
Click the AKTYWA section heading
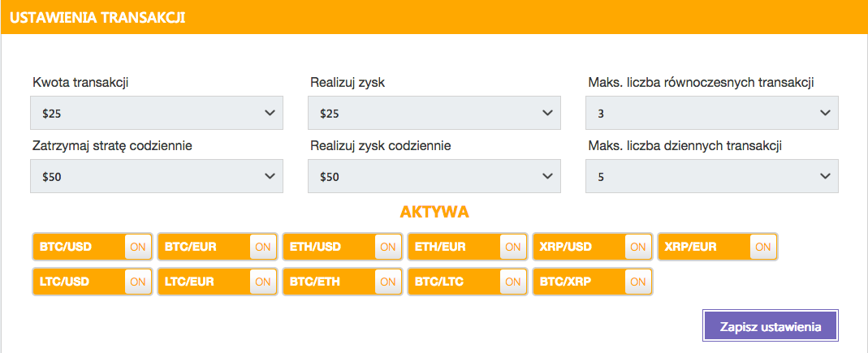point(434,213)
